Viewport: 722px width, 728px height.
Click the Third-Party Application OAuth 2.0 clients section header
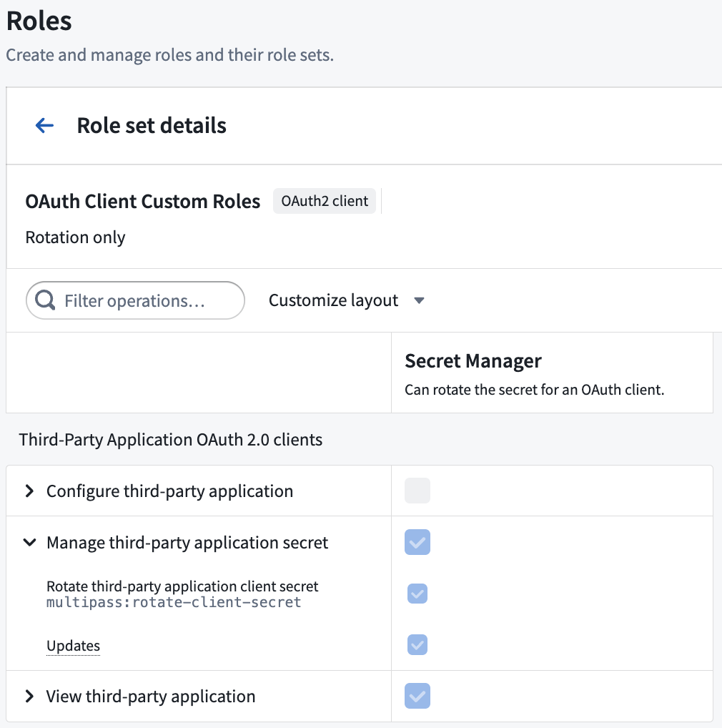pos(171,439)
